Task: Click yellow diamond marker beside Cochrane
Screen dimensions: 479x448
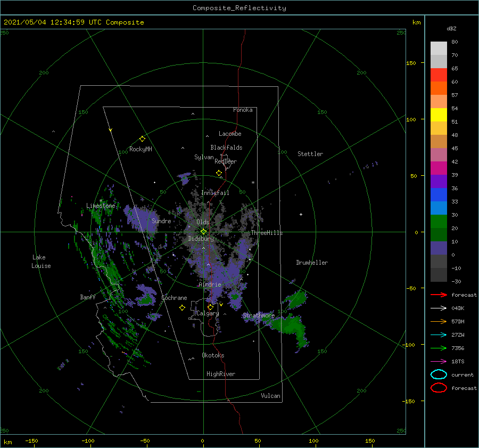Action: [x=182, y=308]
